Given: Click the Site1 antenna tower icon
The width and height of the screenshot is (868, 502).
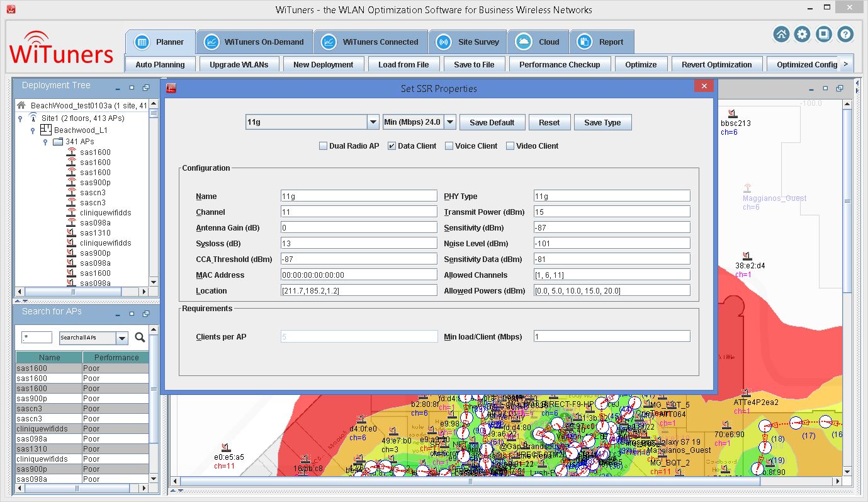Looking at the screenshot, I should (33, 118).
